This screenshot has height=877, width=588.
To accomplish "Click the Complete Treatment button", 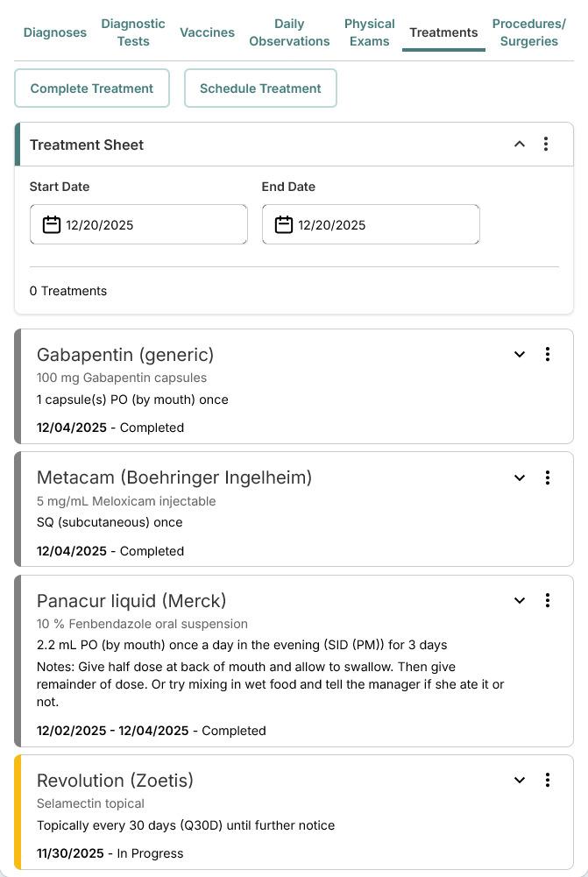I will [92, 88].
